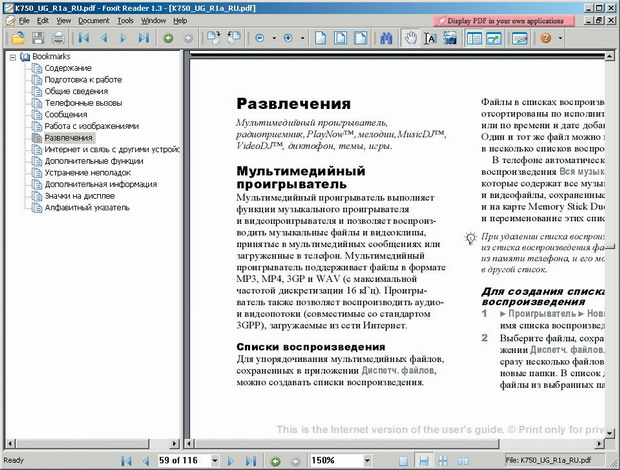The width and height of the screenshot is (620, 470).
Task: Open the Document menu
Action: [x=94, y=20]
